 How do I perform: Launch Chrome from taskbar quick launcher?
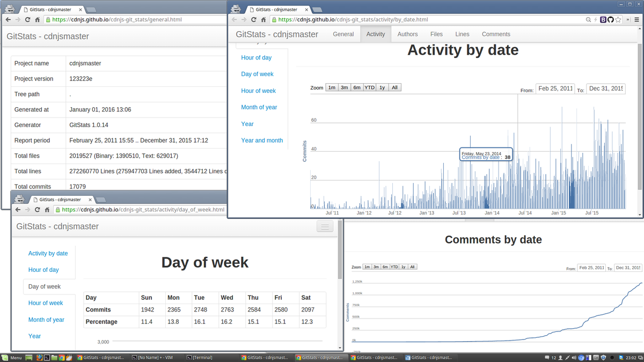[x=62, y=357]
